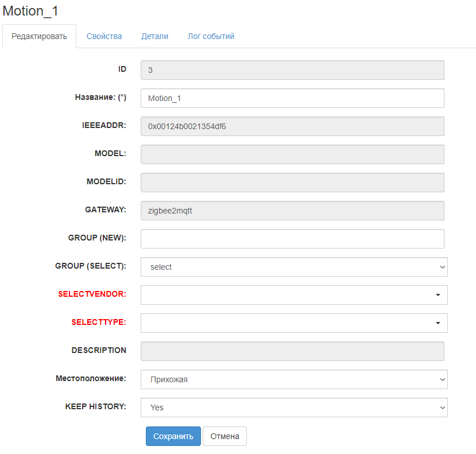476x454 pixels.
Task: Click the SELECTVENDOR caret arrow
Action: pyautogui.click(x=438, y=295)
